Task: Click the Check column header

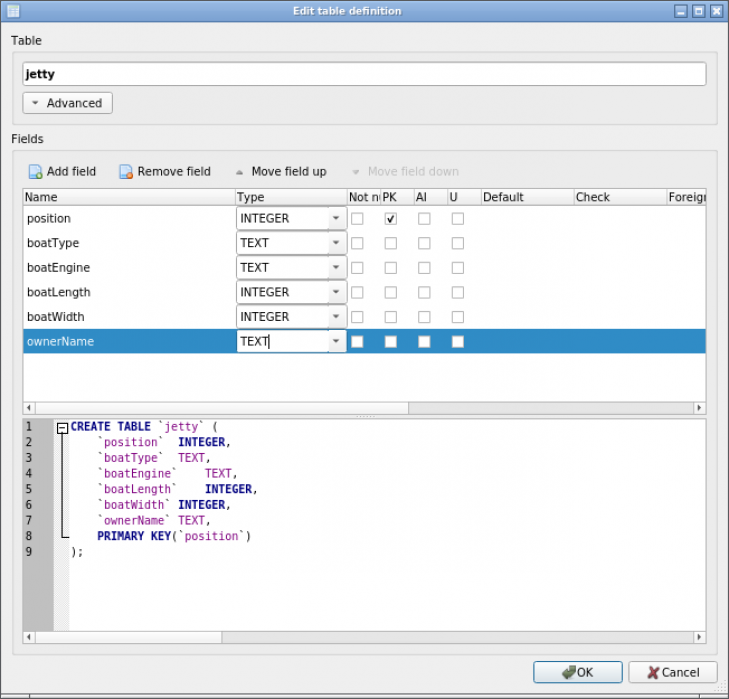Action: click(x=620, y=197)
